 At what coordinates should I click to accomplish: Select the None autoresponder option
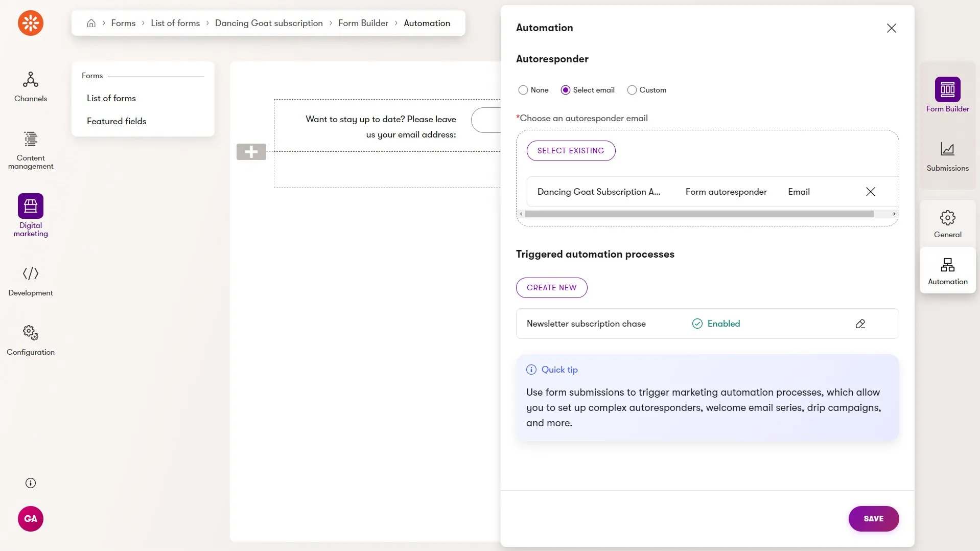523,90
